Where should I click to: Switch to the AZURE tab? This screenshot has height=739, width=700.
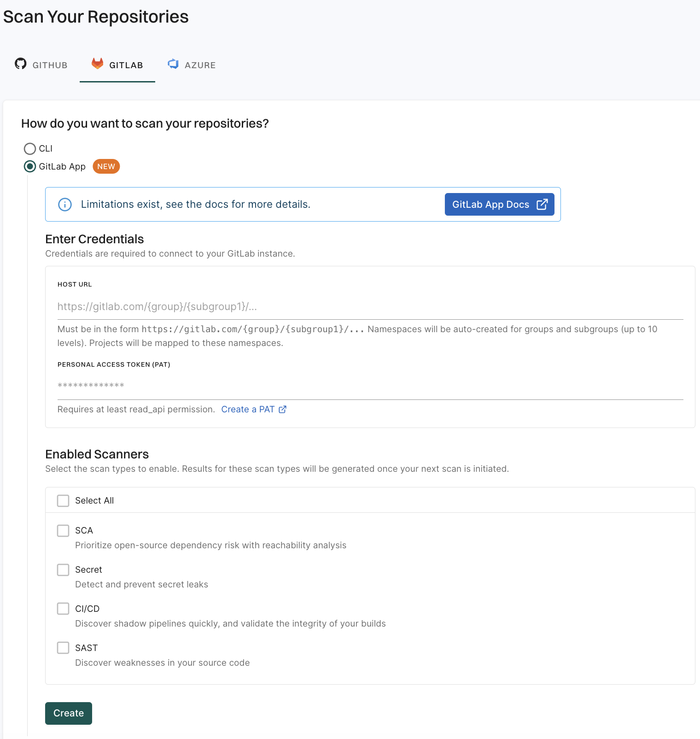point(192,65)
